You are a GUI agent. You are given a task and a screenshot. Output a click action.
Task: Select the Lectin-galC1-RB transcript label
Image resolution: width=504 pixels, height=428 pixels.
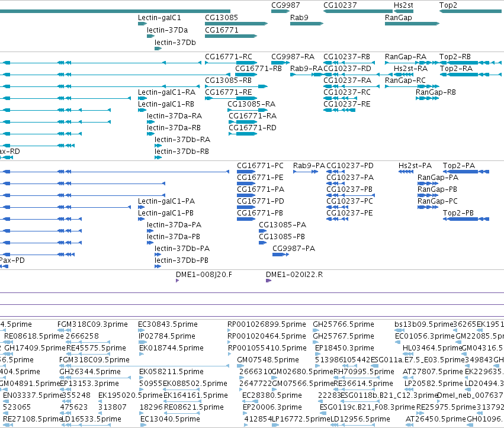pyautogui.click(x=166, y=104)
